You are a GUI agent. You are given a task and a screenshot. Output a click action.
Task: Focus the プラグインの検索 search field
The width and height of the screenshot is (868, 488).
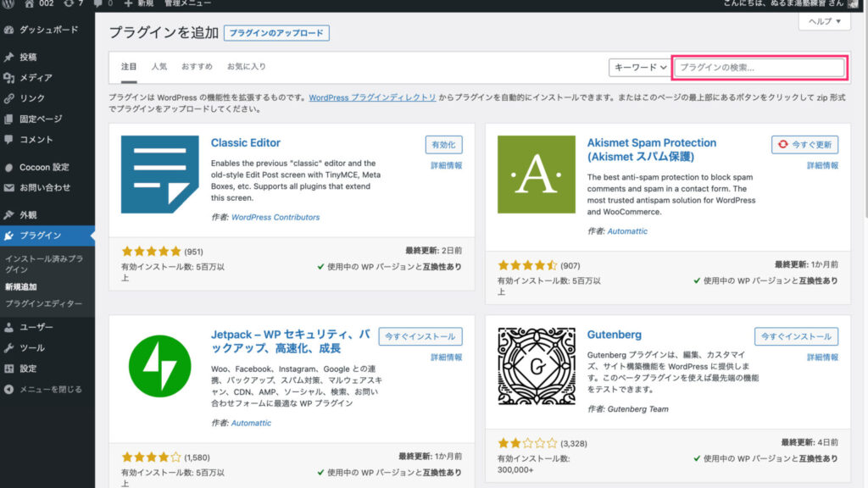pos(758,67)
